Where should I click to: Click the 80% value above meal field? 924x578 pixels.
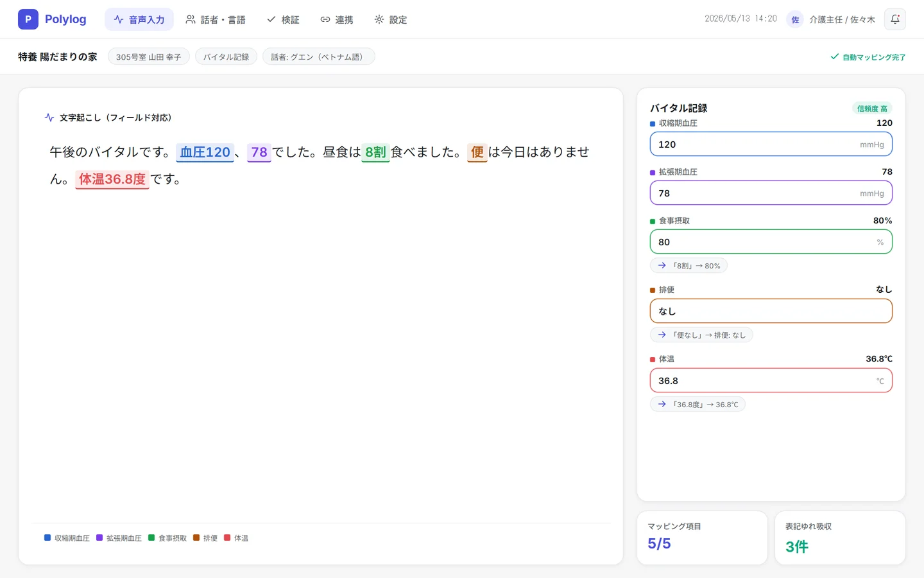882,220
